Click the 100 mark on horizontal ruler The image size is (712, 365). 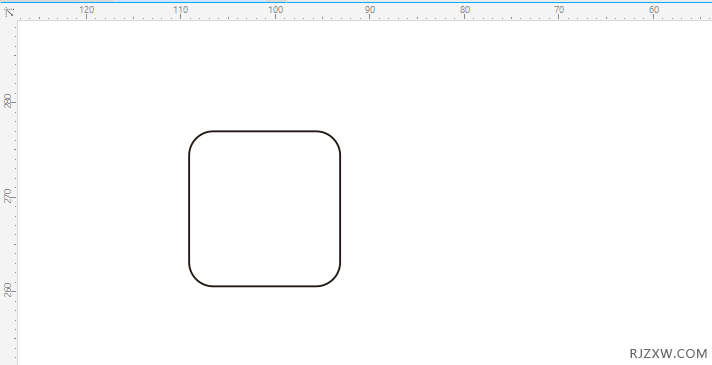click(276, 10)
